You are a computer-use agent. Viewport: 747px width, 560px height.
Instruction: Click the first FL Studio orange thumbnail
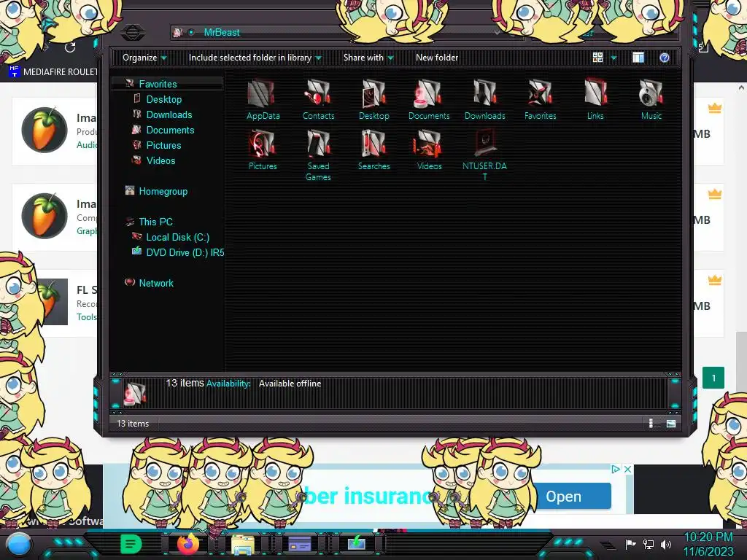click(44, 130)
